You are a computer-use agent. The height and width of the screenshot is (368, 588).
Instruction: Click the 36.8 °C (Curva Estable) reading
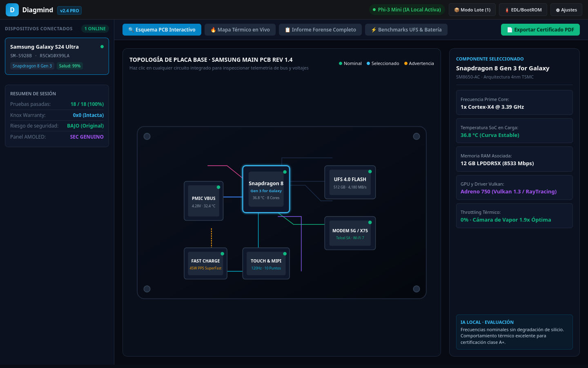pos(490,135)
